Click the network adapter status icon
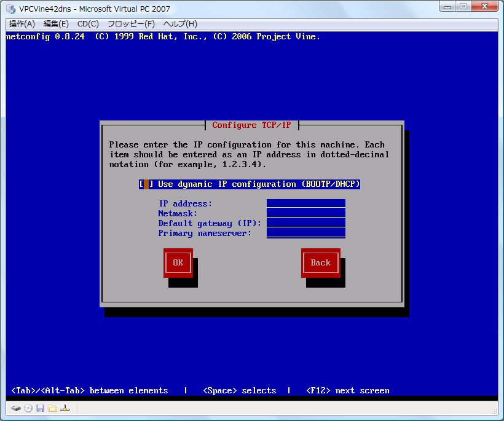The height and width of the screenshot is (421, 504). click(65, 409)
